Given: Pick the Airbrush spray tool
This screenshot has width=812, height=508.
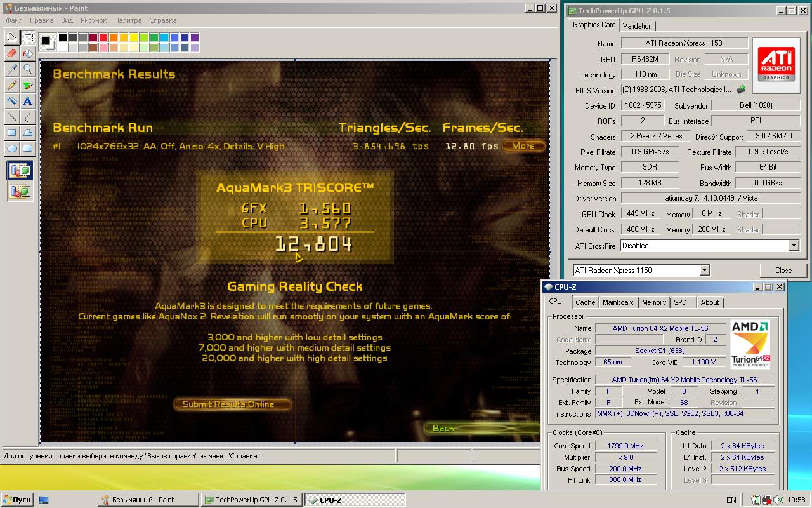Looking at the screenshot, I should point(11,101).
